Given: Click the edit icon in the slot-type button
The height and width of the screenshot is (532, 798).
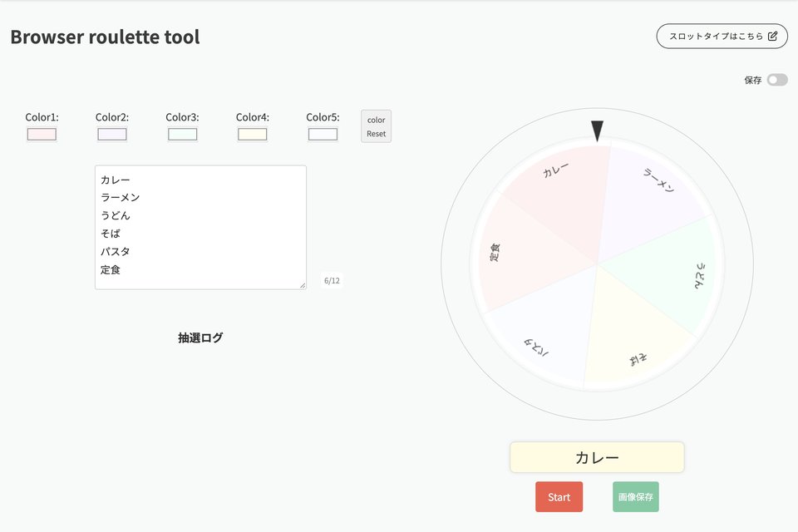Looking at the screenshot, I should pos(772,36).
